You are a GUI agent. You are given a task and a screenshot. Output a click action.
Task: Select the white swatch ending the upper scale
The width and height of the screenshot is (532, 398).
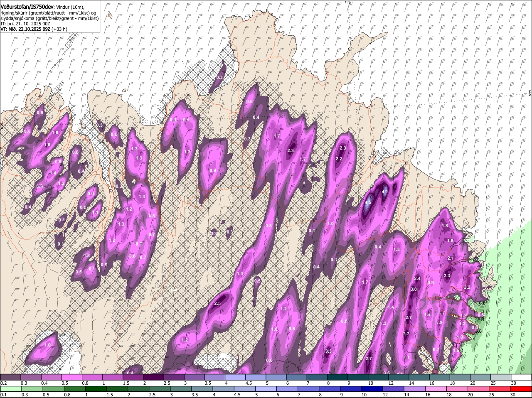(x=522, y=377)
